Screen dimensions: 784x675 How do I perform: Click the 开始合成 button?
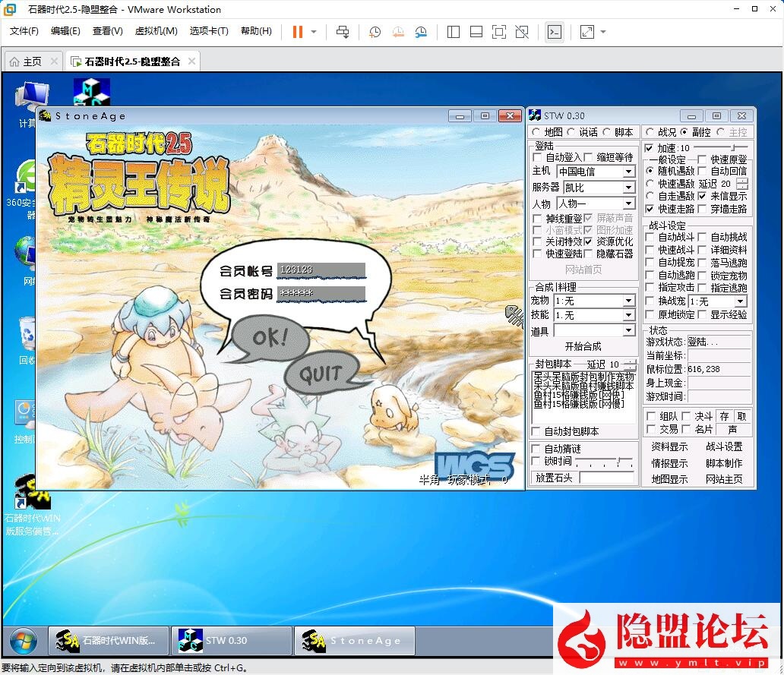point(583,346)
